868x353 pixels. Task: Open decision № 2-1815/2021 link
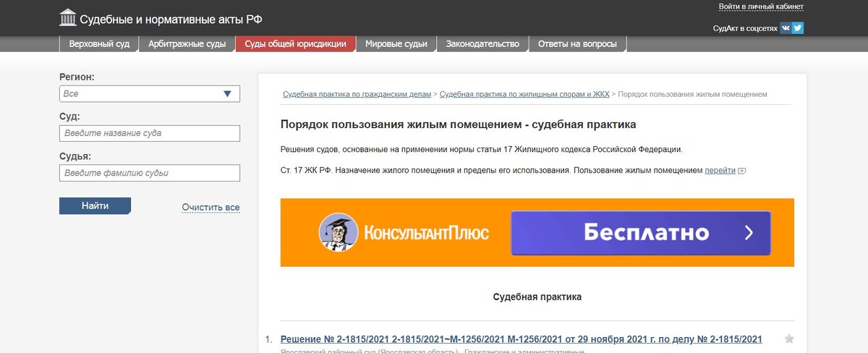[521, 339]
